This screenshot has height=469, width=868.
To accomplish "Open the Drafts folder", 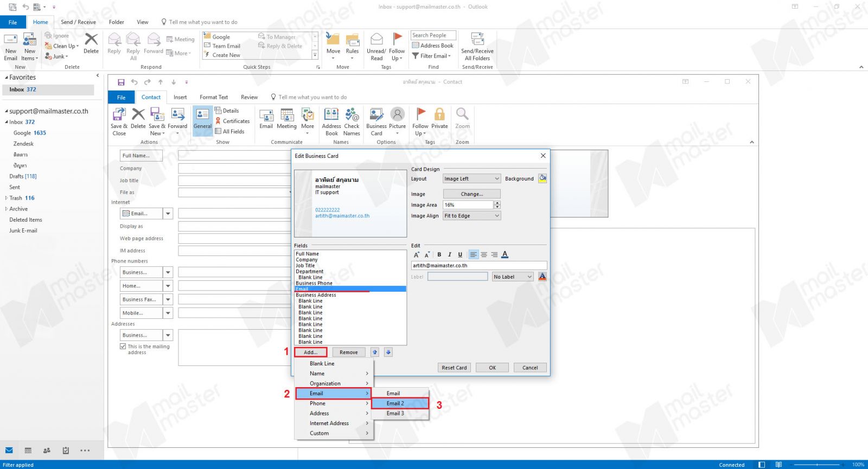I will click(23, 176).
